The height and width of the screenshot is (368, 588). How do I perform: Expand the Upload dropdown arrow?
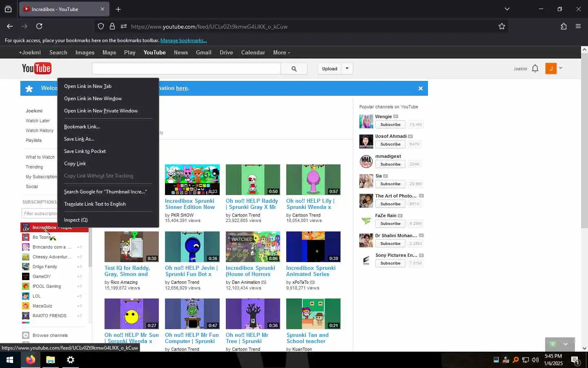(347, 68)
